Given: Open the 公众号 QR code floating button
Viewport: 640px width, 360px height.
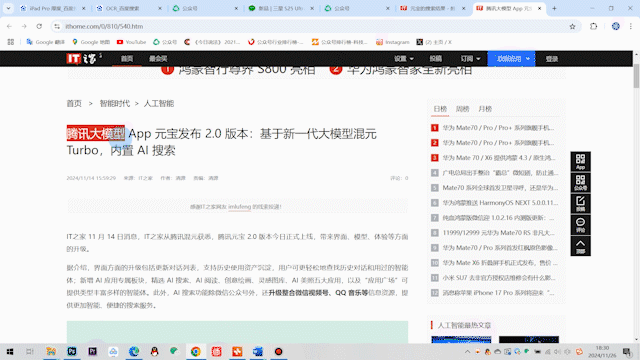Looking at the screenshot, I should (580, 182).
